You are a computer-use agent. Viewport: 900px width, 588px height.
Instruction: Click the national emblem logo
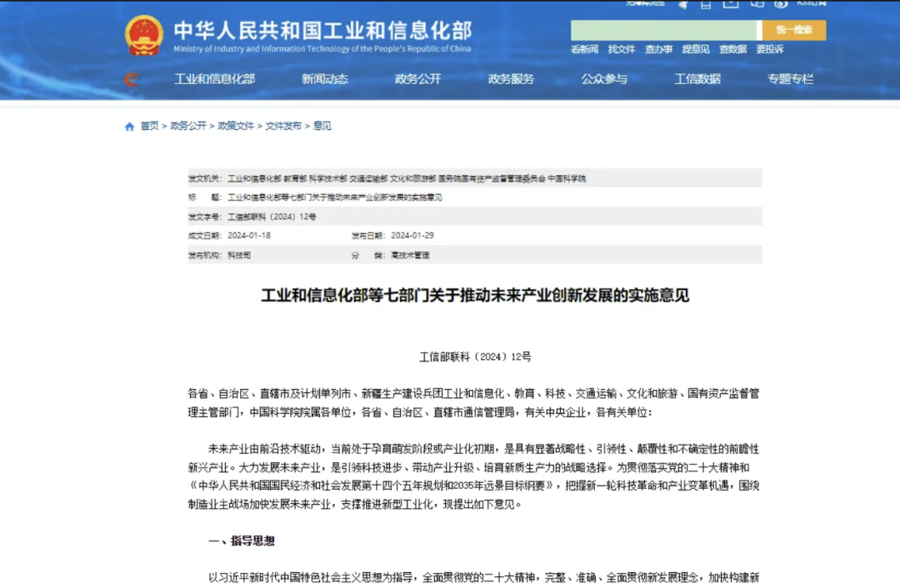tap(144, 36)
